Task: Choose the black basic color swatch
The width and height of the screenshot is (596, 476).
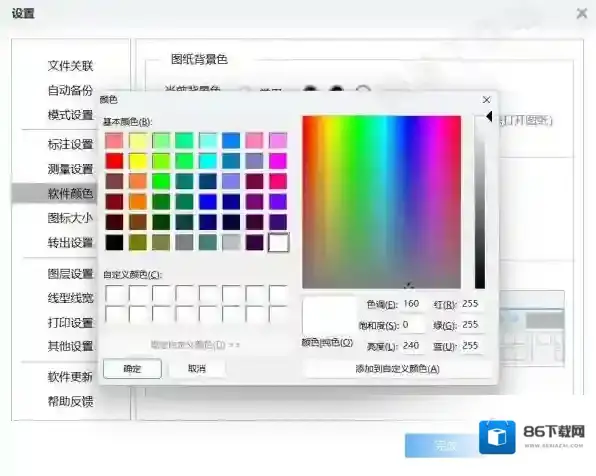Action: pos(114,243)
